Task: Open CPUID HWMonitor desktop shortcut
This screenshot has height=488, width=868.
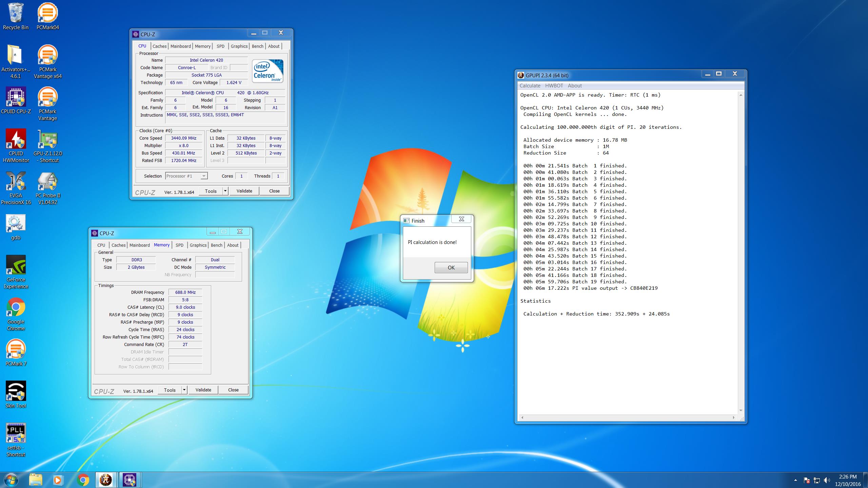Action: (16, 146)
